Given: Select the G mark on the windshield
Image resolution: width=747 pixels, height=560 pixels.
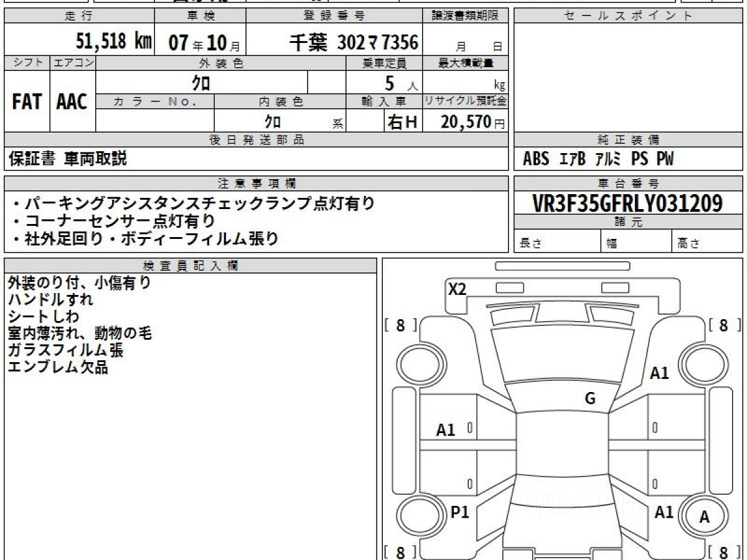Looking at the screenshot, I should 590,399.
